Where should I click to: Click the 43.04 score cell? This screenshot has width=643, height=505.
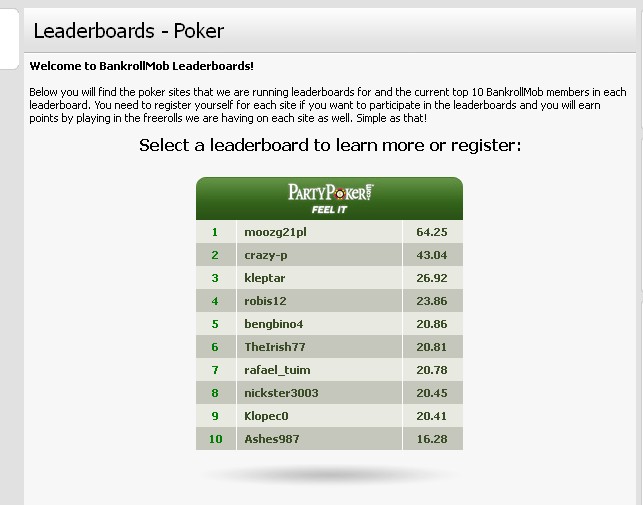(433, 255)
